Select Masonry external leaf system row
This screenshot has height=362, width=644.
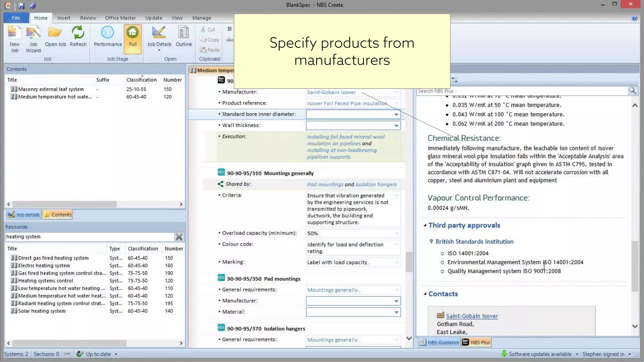click(x=94, y=89)
